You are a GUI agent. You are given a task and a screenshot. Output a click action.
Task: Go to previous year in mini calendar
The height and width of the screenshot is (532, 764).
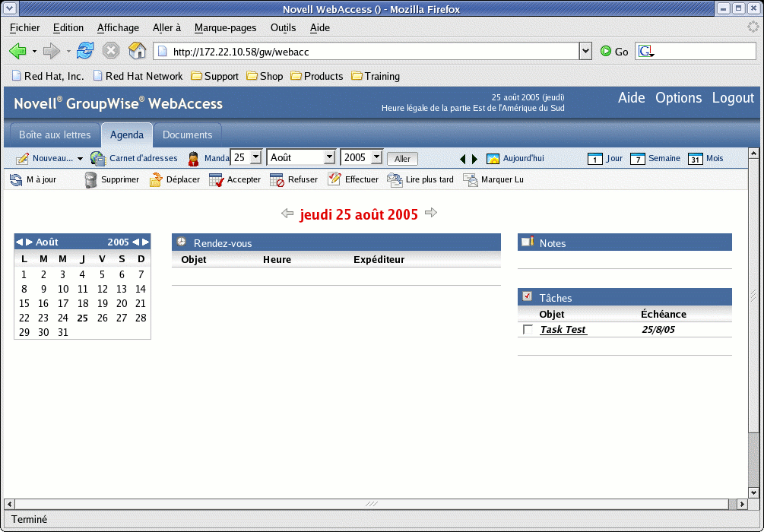[135, 242]
